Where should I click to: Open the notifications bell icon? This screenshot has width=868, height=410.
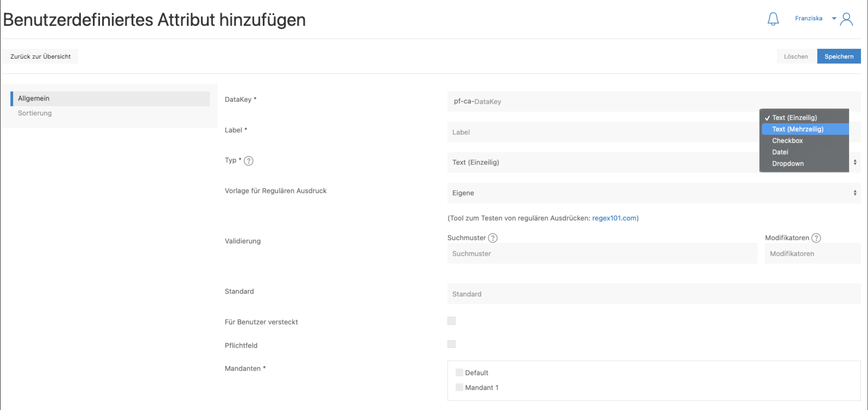tap(773, 19)
